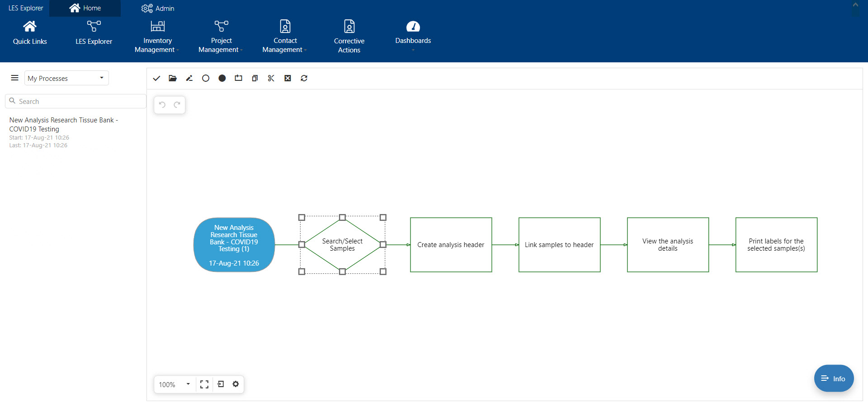The image size is (868, 402).
Task: Expand the Project Management menu
Action: (221, 37)
